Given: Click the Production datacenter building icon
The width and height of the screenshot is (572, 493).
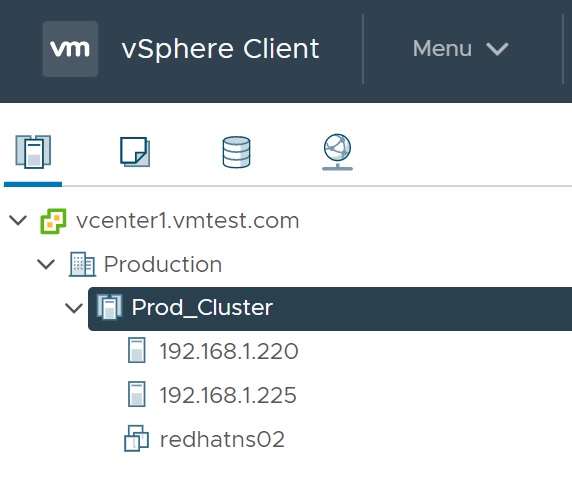Looking at the screenshot, I should 82,264.
